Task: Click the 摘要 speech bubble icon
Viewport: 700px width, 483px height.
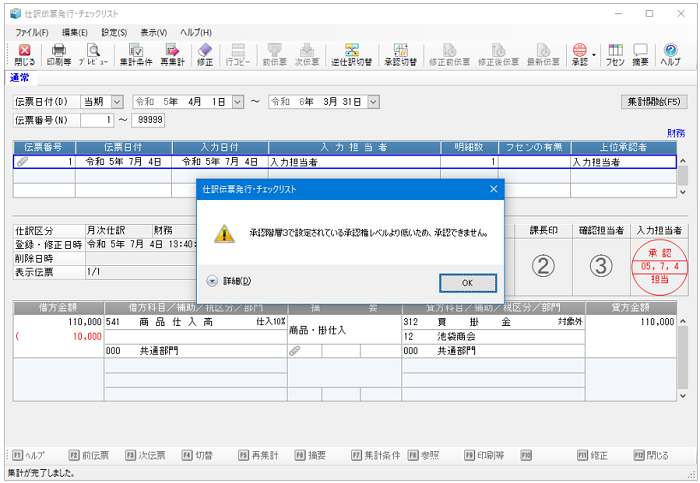Action: pos(640,54)
